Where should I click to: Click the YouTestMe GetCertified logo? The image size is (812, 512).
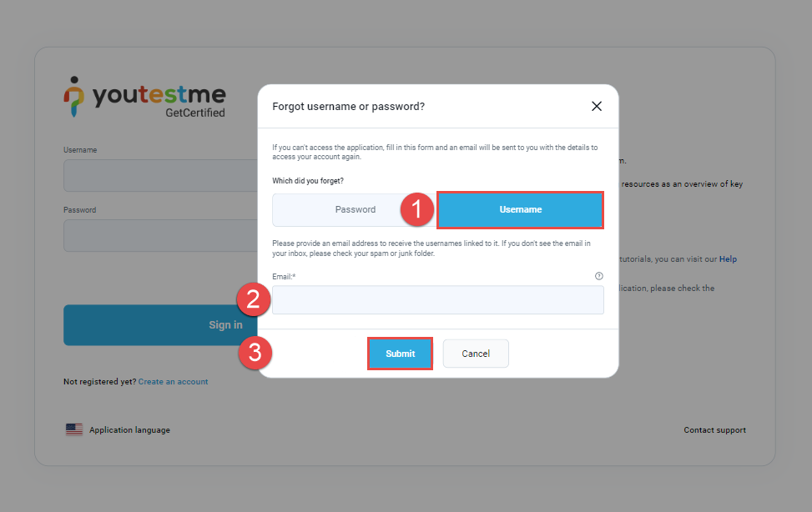pyautogui.click(x=145, y=99)
